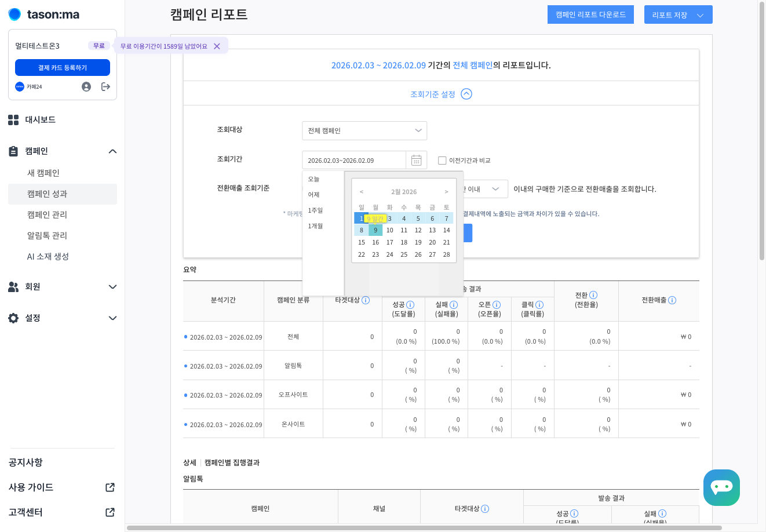The image size is (766, 532).
Task: Click the logout icon in sidebar
Action: click(105, 86)
